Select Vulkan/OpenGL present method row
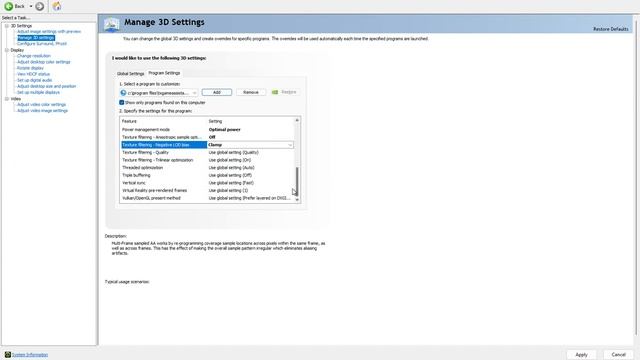 (207, 198)
